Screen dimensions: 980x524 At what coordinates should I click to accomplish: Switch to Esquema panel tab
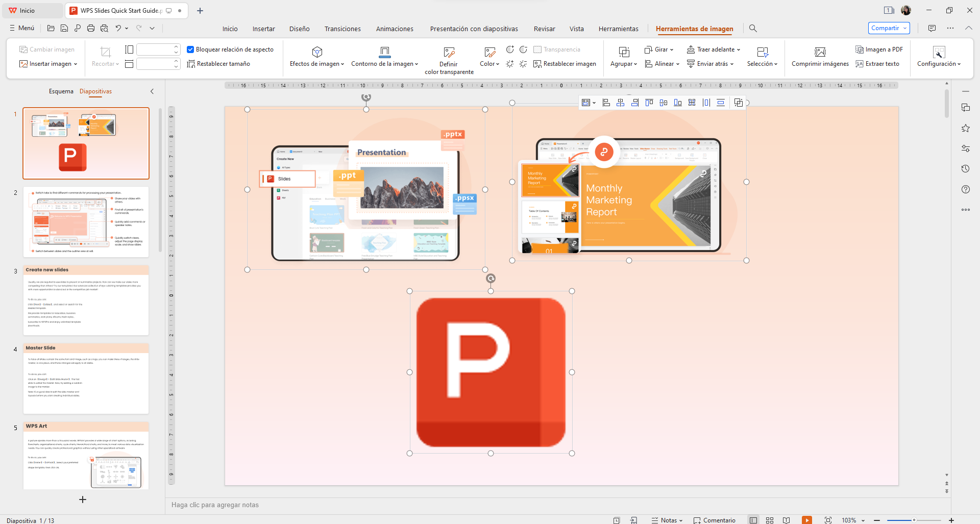tap(61, 91)
